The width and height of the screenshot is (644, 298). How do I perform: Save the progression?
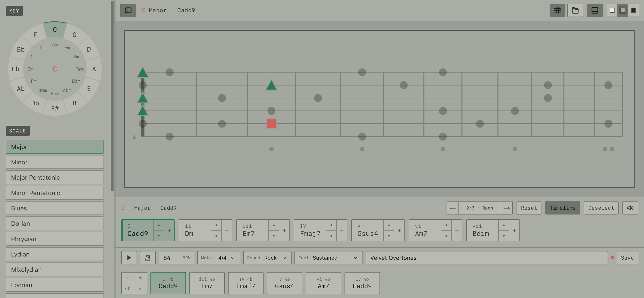click(x=627, y=258)
